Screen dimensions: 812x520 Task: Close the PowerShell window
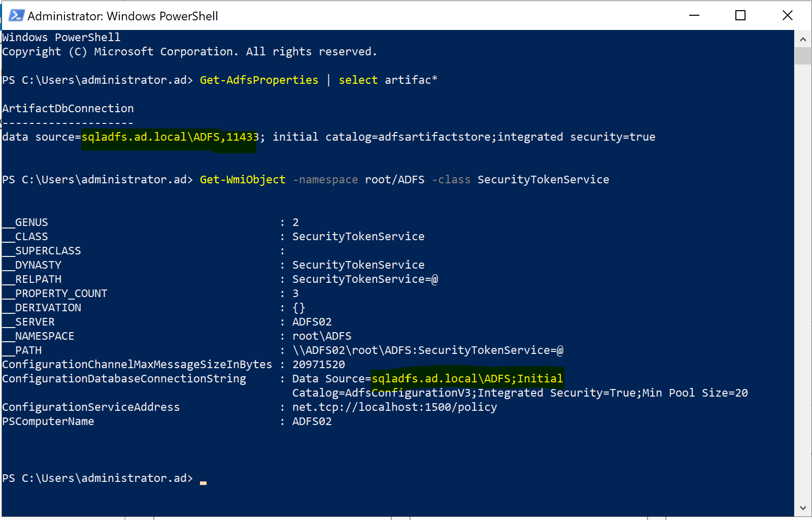(787, 15)
